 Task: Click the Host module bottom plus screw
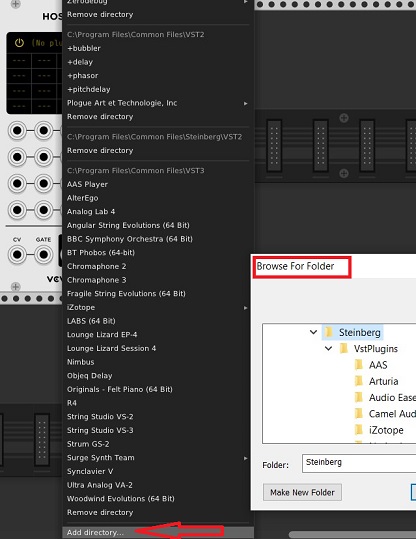pos(15,286)
